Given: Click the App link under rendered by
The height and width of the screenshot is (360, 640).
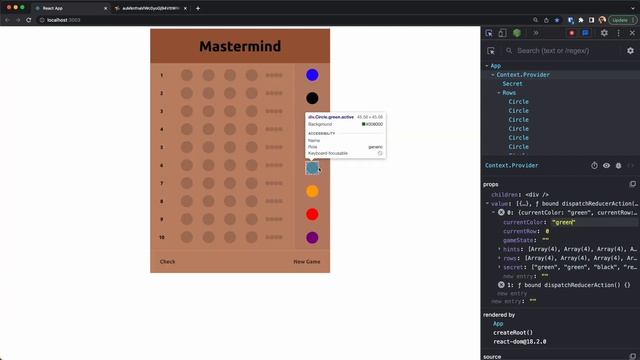Looking at the screenshot, I should (x=498, y=324).
